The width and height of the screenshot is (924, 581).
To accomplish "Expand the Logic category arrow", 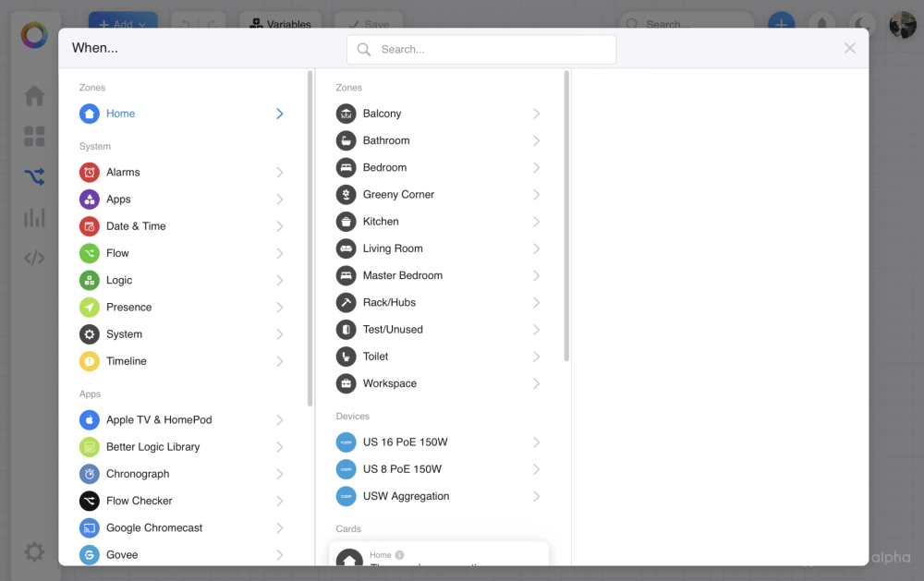I will (x=279, y=281).
